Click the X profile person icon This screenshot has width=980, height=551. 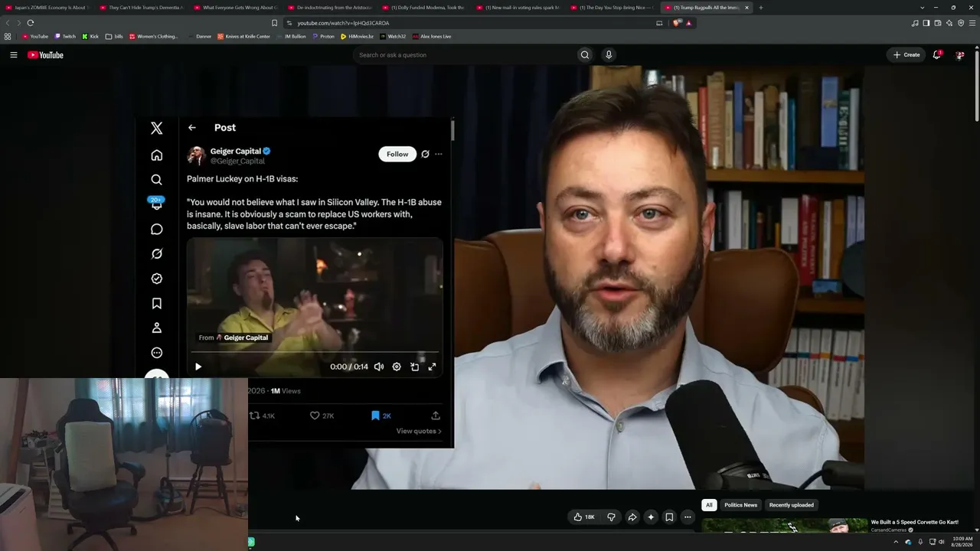click(x=156, y=328)
